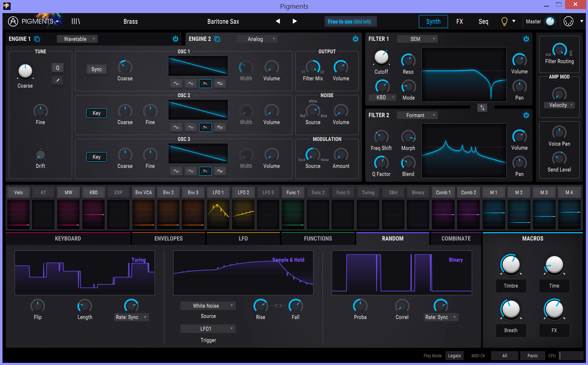Screen dimensions: 588x365
Task: Copy Engine 1 settings icon
Action: pyautogui.click(x=37, y=39)
